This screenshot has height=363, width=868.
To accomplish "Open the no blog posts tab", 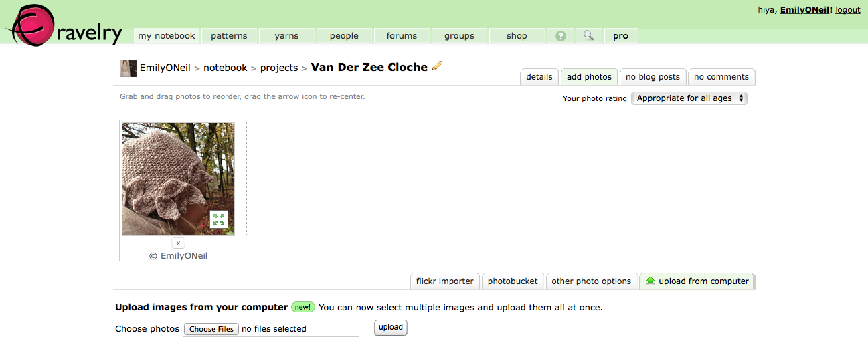I will 653,77.
